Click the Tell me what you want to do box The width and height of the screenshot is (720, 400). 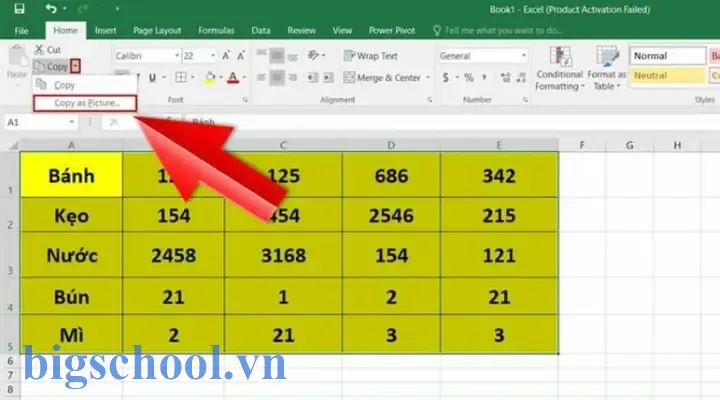coord(498,30)
